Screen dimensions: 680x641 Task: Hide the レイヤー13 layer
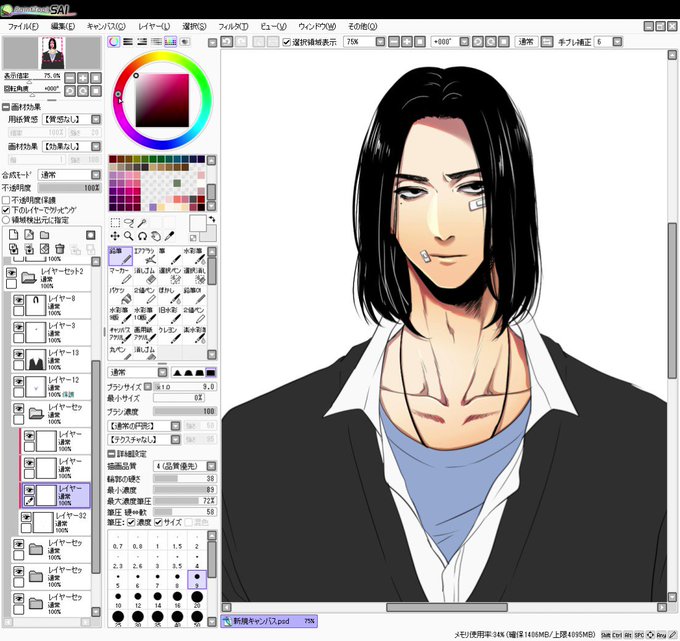(18, 354)
